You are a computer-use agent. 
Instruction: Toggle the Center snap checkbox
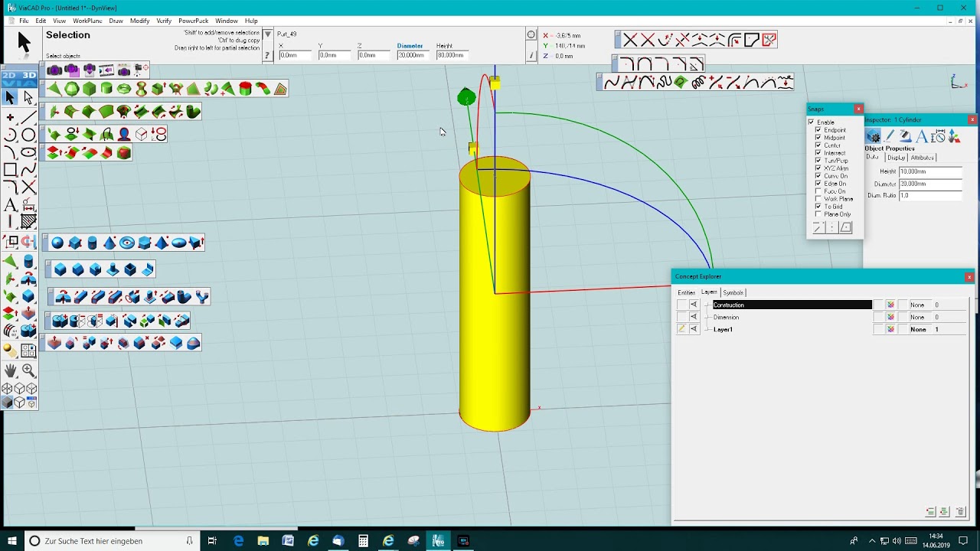818,145
